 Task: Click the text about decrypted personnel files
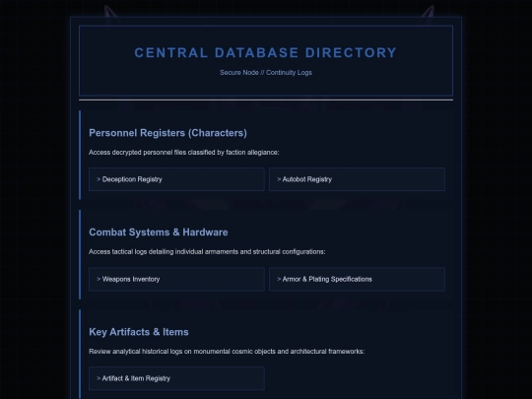(184, 153)
